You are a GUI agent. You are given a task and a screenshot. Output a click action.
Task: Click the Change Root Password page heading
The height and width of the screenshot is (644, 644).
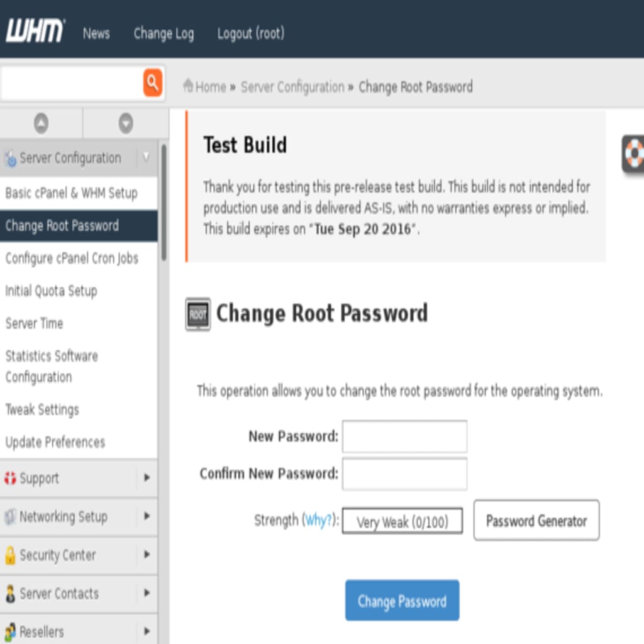322,313
